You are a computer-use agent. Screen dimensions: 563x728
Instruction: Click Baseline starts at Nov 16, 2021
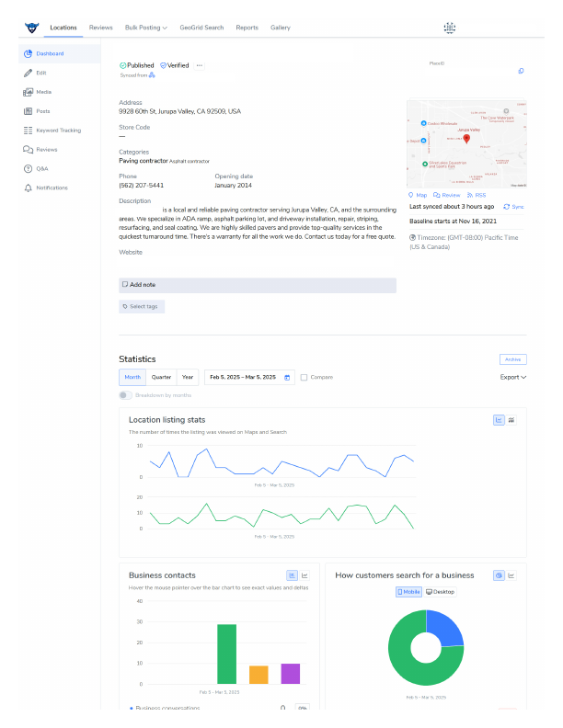(x=453, y=221)
